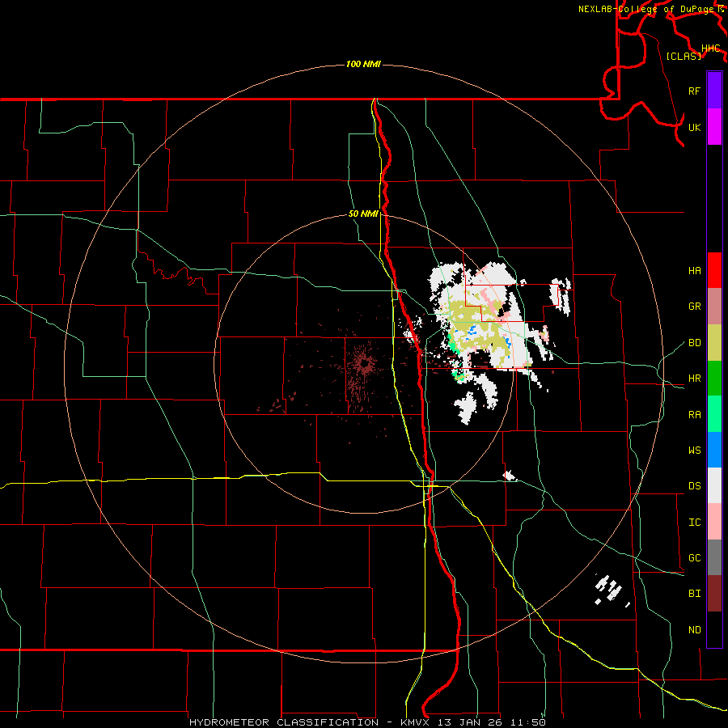Click the WS blue legend swatch
The image size is (728, 728).
[x=714, y=450]
